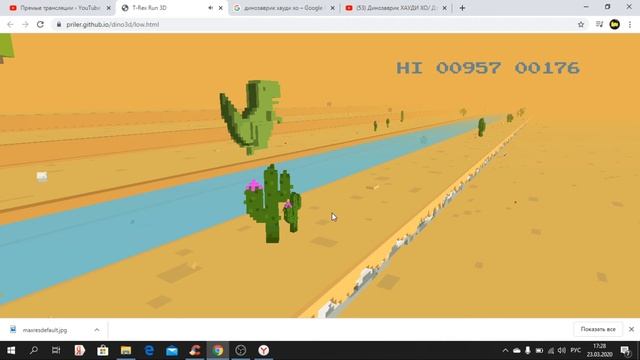Image resolution: width=640 pixels, height=360 pixels.
Task: Open the volume control tray icon
Action: tap(562, 350)
